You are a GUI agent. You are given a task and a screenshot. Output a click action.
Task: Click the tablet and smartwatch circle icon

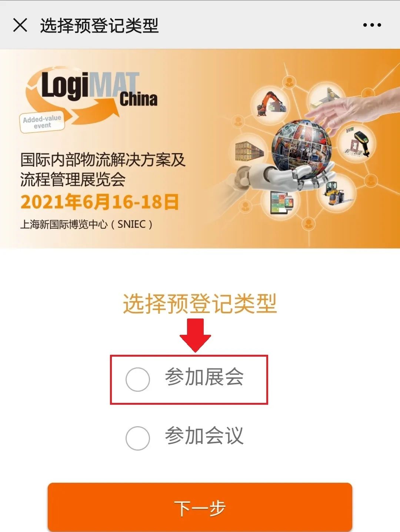[281, 202]
